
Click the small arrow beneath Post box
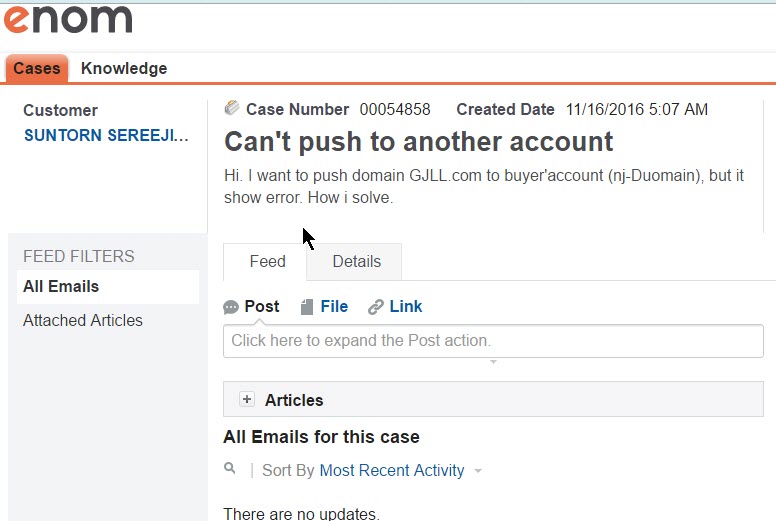click(x=493, y=362)
